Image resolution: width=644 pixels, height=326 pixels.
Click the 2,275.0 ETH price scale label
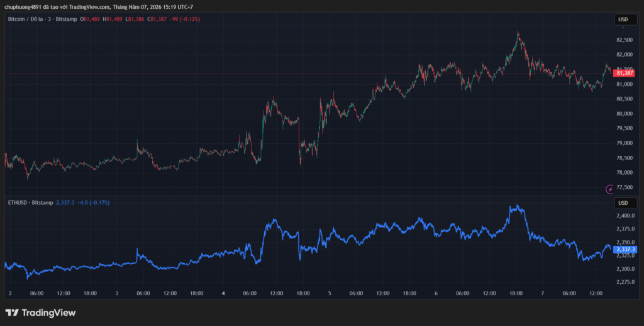(626, 282)
